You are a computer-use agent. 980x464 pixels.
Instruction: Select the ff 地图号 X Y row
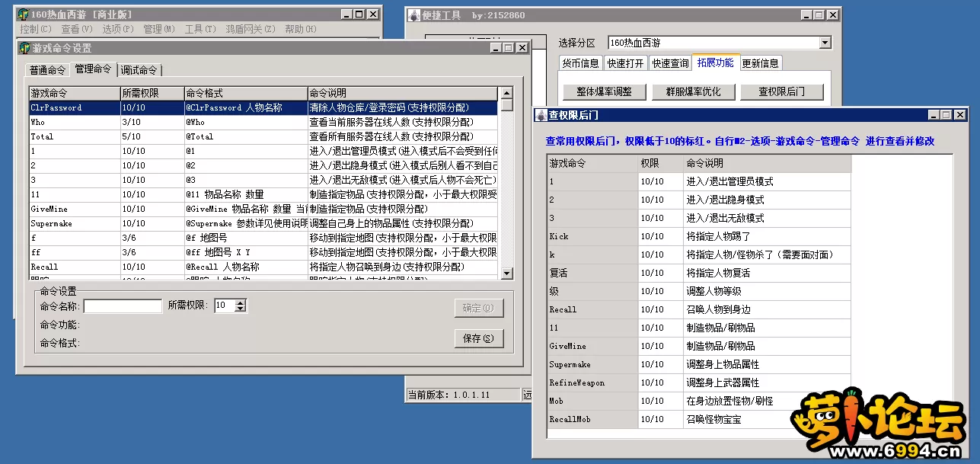point(264,252)
